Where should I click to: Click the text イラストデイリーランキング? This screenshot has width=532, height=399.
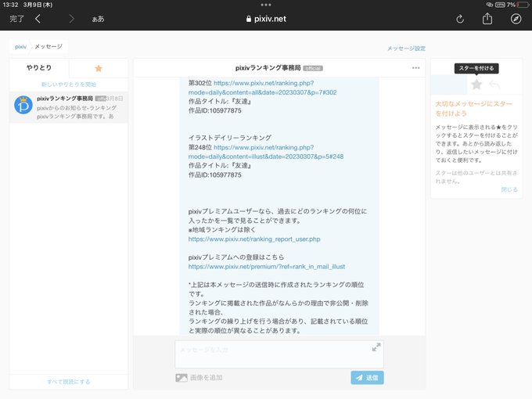coord(230,138)
